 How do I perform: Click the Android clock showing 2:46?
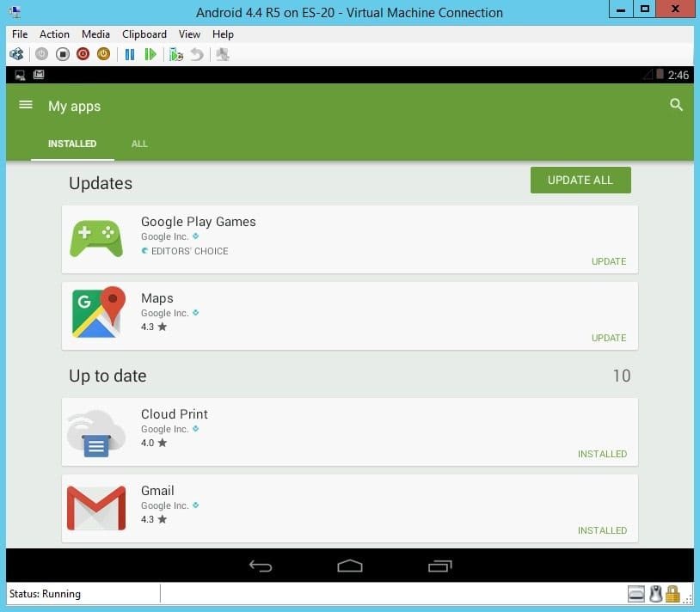tap(679, 75)
